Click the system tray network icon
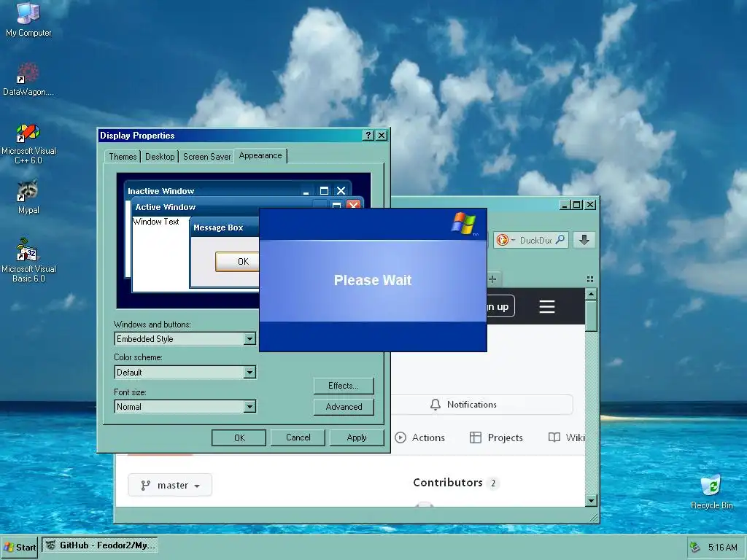The image size is (747, 560). point(695,548)
